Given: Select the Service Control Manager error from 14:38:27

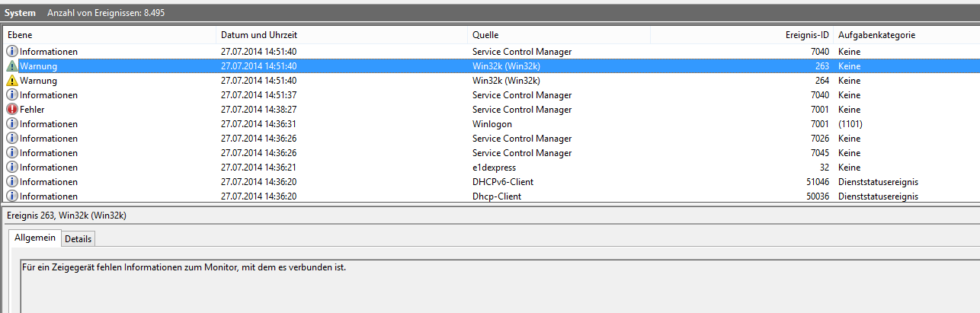Looking at the screenshot, I should tap(521, 110).
